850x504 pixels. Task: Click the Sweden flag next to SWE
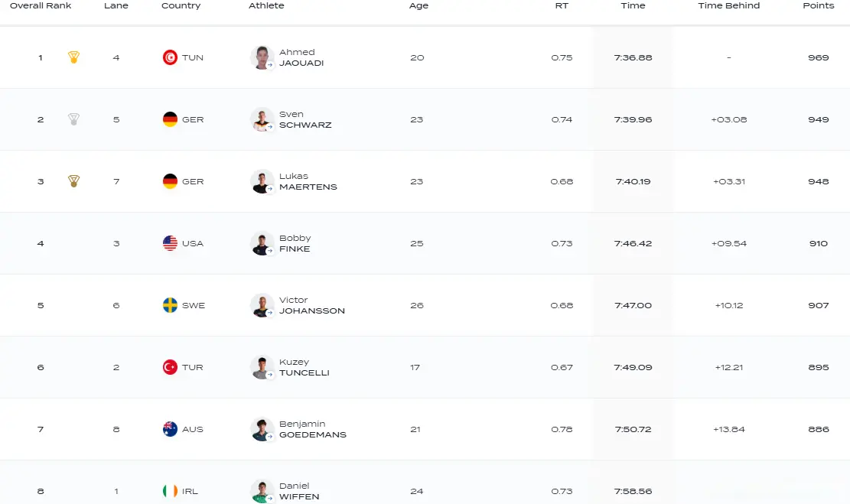tap(170, 305)
